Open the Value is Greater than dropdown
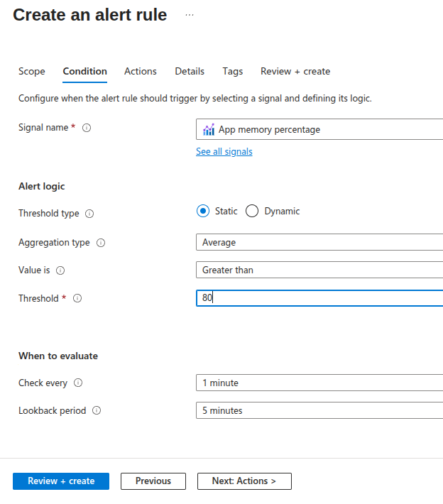The height and width of the screenshot is (504, 443). [319, 270]
